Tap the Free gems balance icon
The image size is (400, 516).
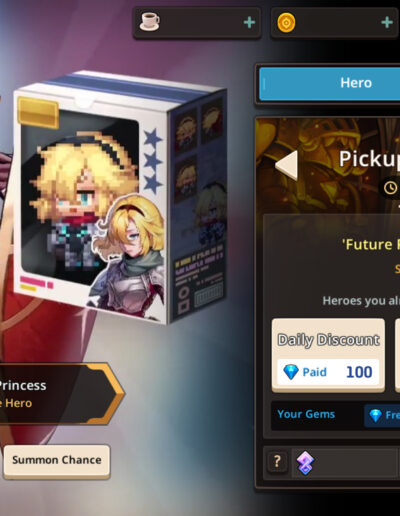coord(376,415)
